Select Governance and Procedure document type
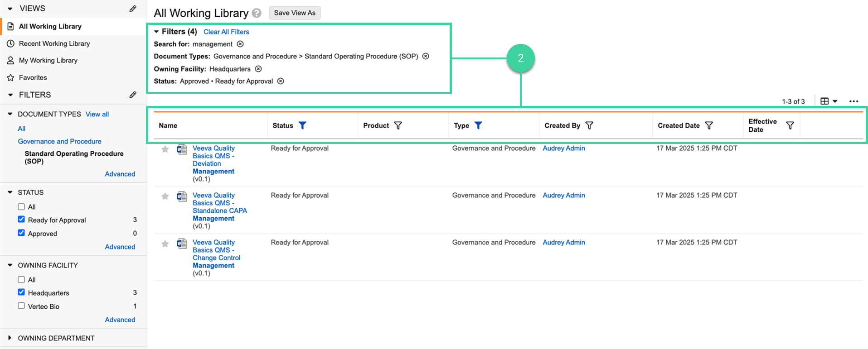Screen dimensions: 868x349 59,141
